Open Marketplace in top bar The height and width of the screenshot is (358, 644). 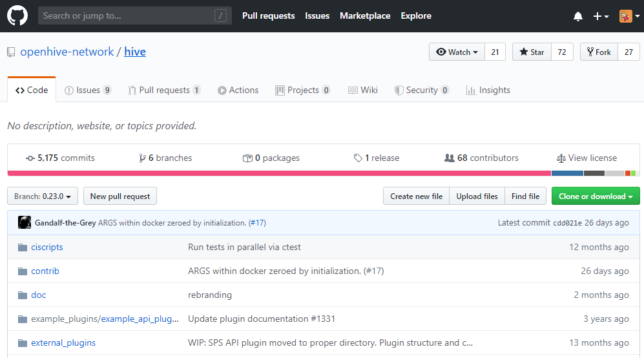(x=365, y=16)
